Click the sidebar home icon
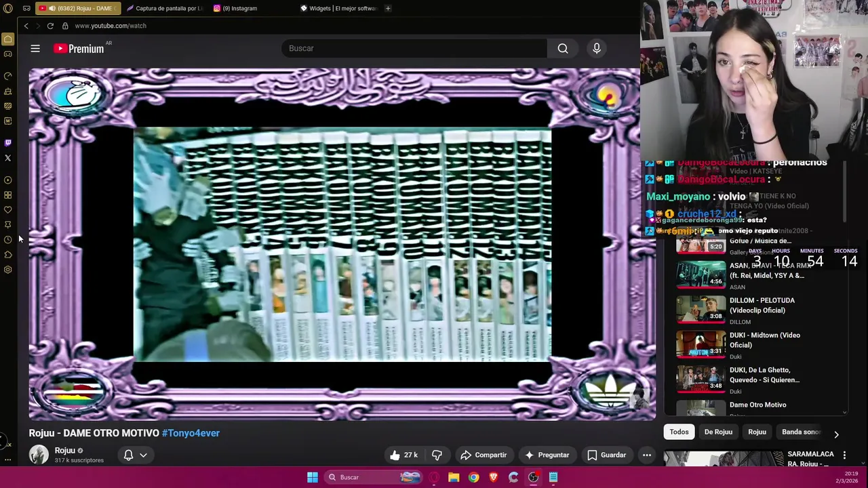868x488 pixels. (x=8, y=39)
